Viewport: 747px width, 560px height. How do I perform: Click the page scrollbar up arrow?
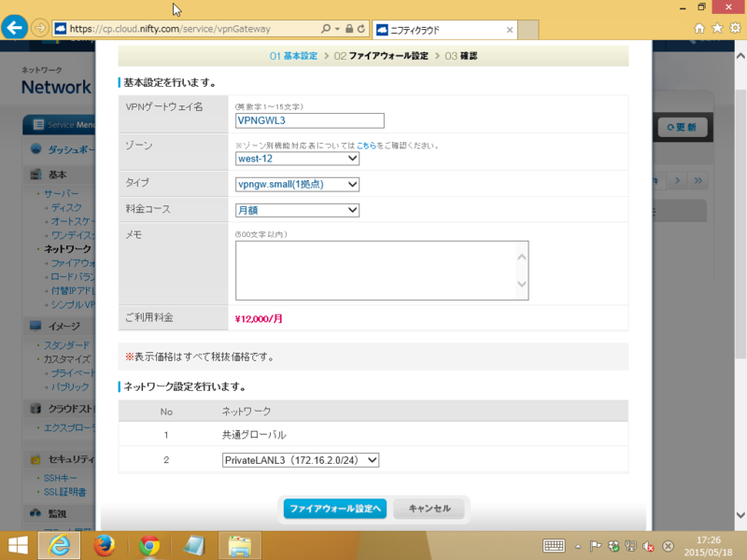click(x=740, y=56)
